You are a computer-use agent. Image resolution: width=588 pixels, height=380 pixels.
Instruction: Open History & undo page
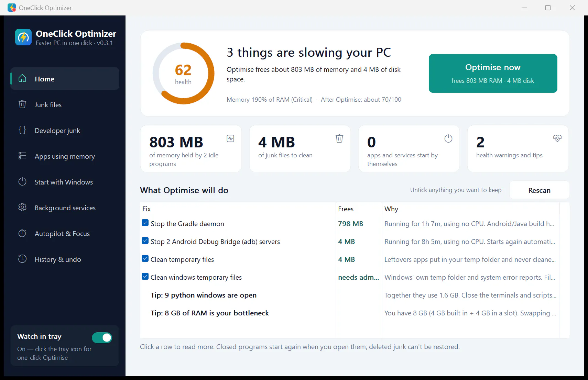65,259
